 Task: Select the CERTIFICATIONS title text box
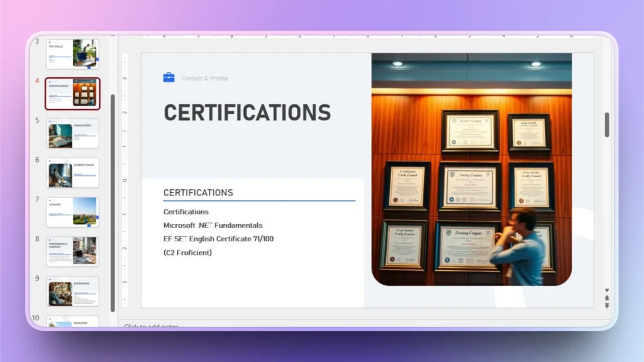click(247, 112)
